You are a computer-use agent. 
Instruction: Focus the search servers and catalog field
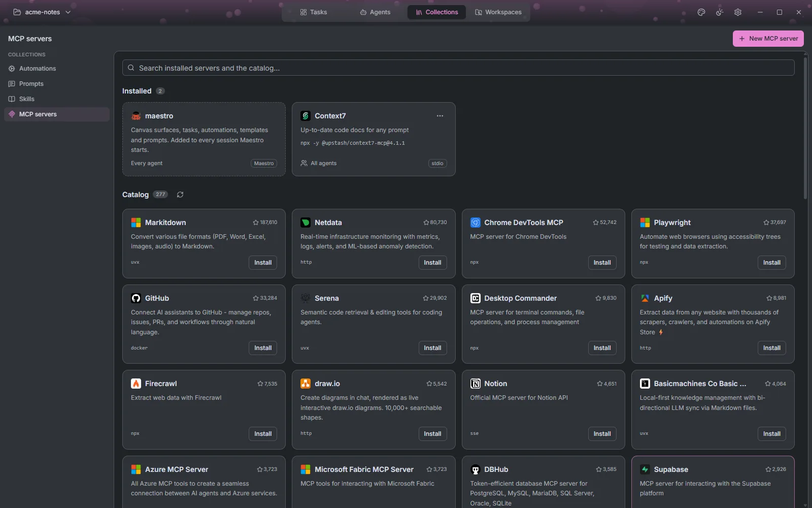point(458,68)
